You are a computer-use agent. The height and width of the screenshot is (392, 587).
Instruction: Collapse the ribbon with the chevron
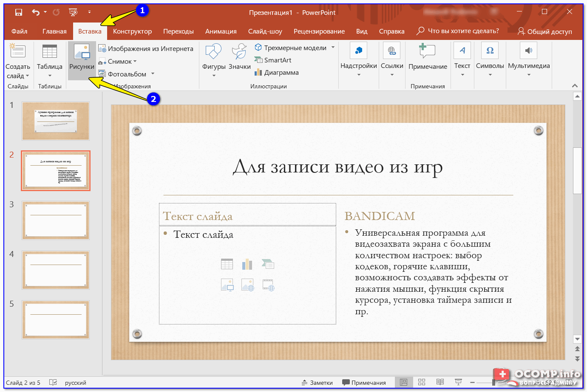[575, 86]
